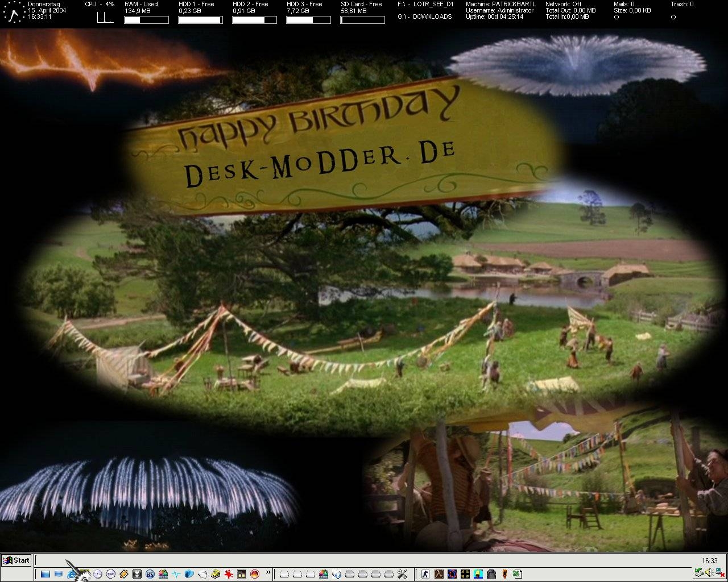Click the crossed tools wrench icon

coord(402,574)
